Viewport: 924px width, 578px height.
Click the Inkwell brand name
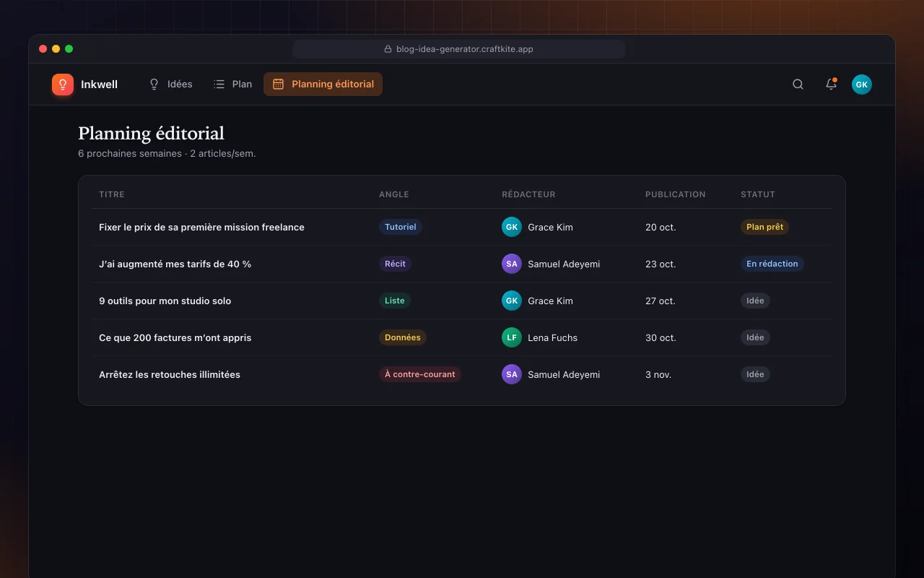[x=99, y=85]
